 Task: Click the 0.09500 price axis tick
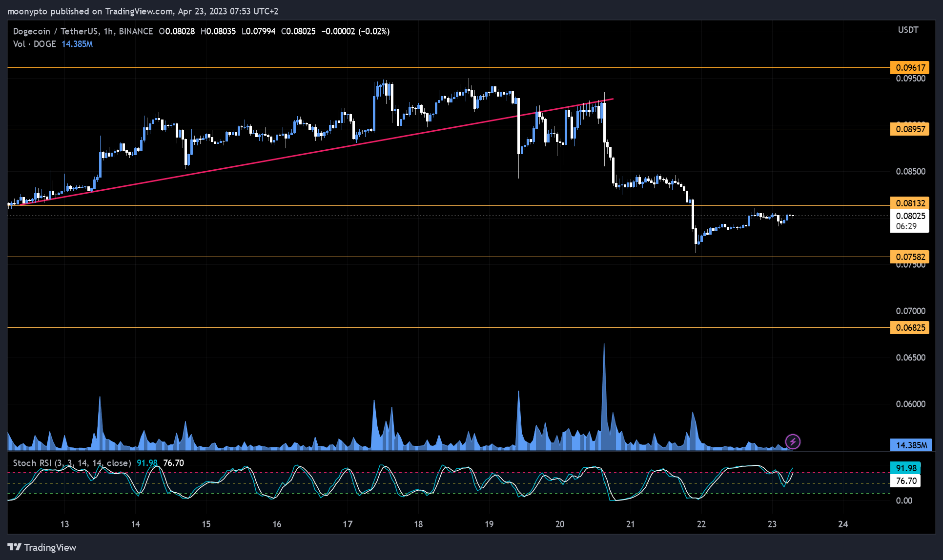(x=911, y=79)
